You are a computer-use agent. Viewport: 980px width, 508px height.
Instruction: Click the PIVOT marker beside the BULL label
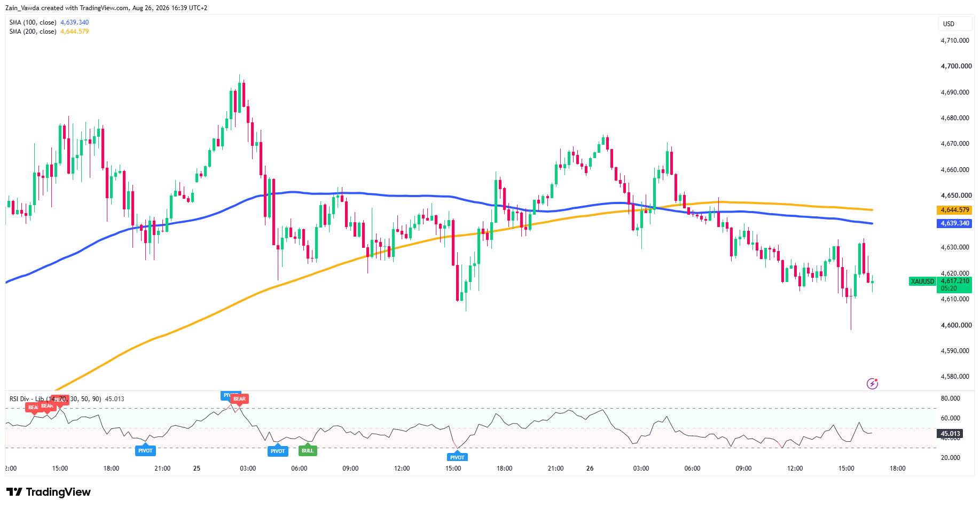pyautogui.click(x=278, y=451)
